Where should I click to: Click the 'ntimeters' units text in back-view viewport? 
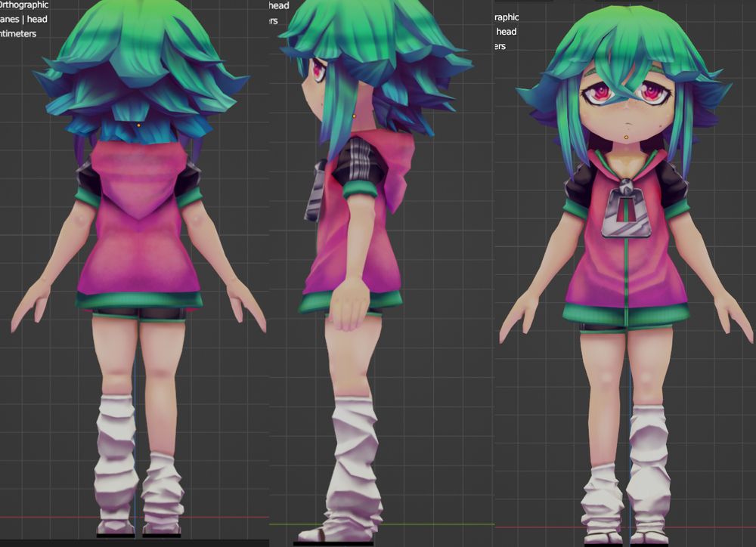(18, 34)
